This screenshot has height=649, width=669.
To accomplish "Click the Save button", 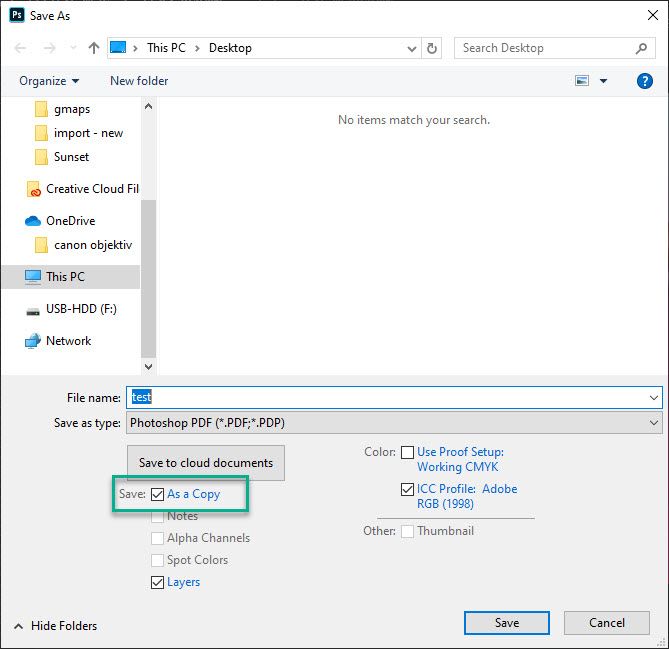I will click(507, 623).
